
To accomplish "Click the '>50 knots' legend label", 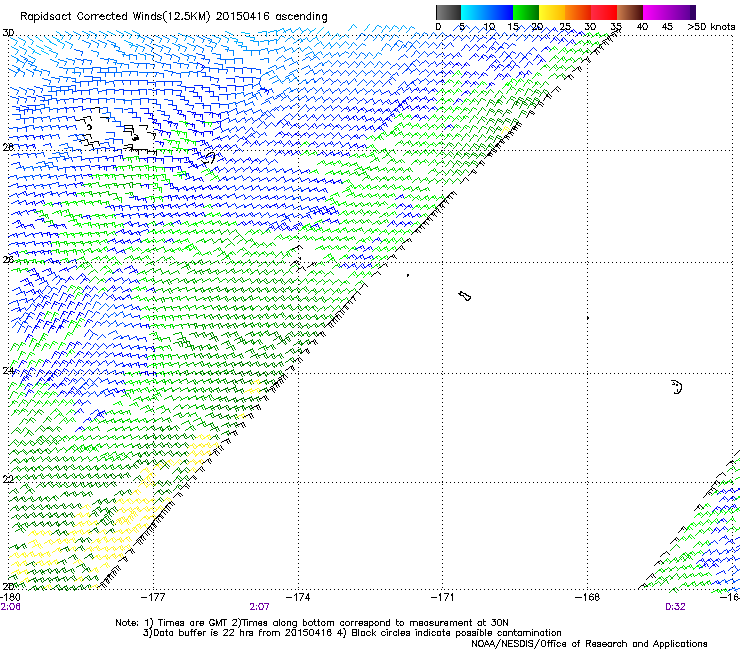I will point(711,27).
